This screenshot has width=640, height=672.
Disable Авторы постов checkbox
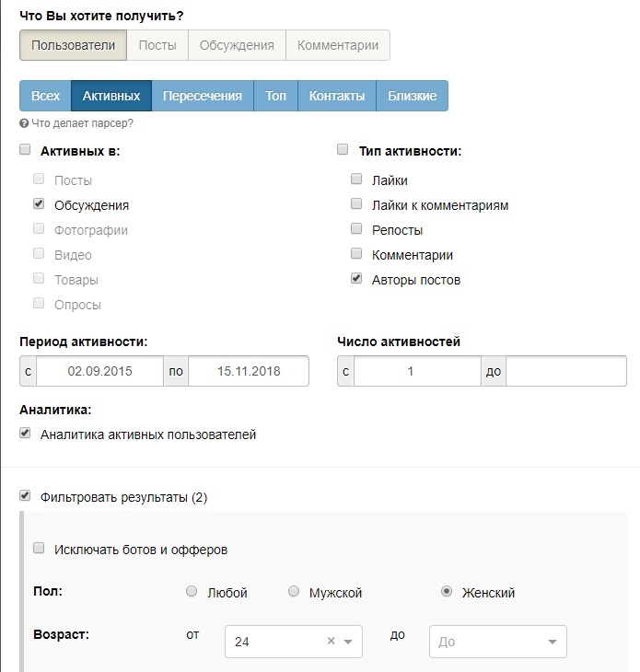coord(356,278)
